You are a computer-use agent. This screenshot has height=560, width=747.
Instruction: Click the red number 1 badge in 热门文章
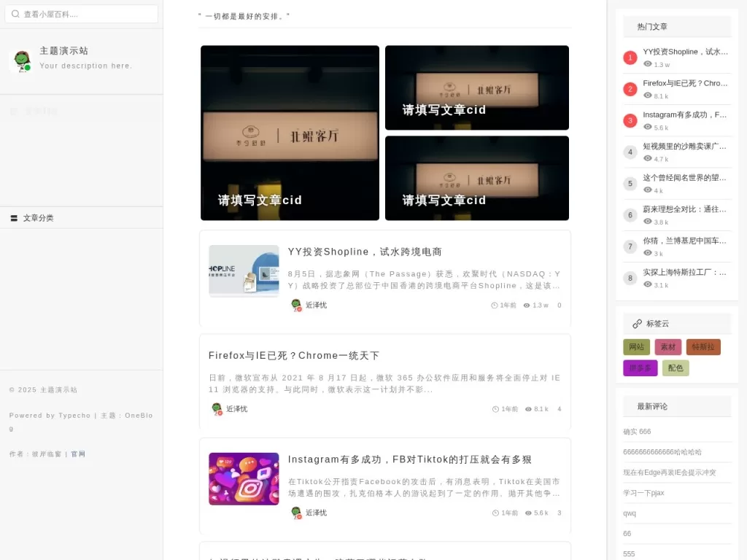click(630, 58)
